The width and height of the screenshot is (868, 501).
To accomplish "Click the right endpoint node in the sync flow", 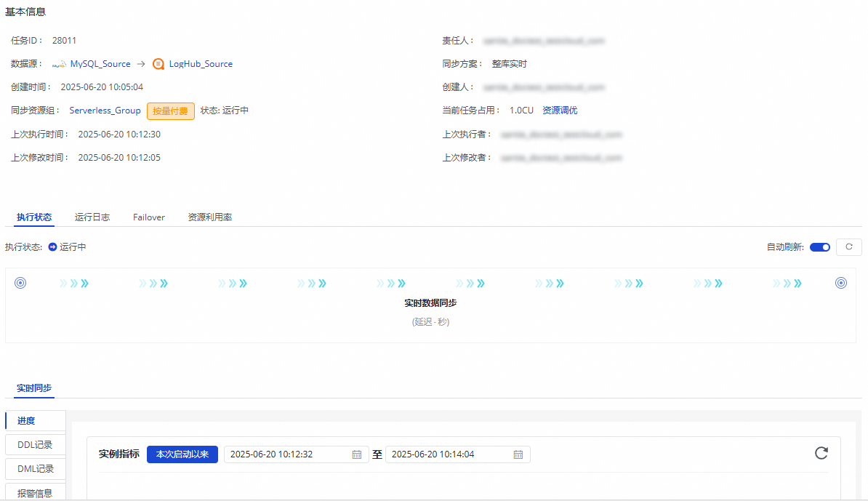I will (x=841, y=283).
